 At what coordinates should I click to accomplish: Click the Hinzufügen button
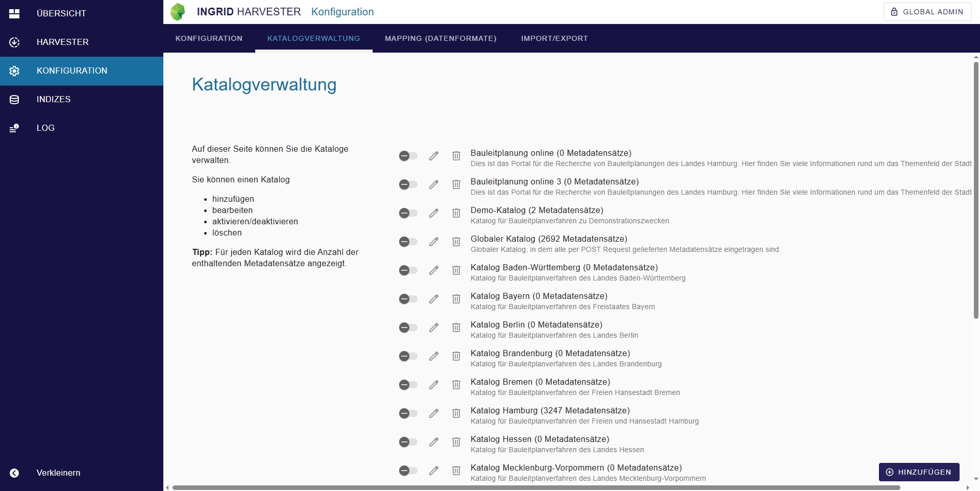(919, 472)
